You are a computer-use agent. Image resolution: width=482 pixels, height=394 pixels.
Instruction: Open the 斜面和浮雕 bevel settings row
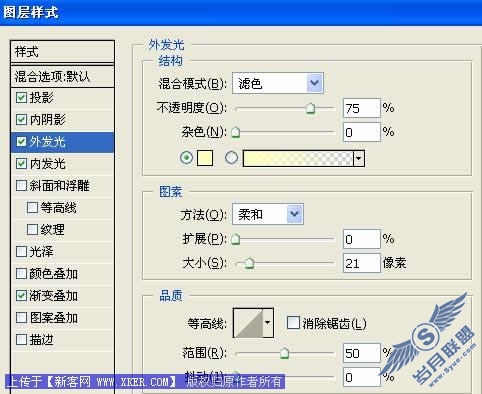(62, 186)
